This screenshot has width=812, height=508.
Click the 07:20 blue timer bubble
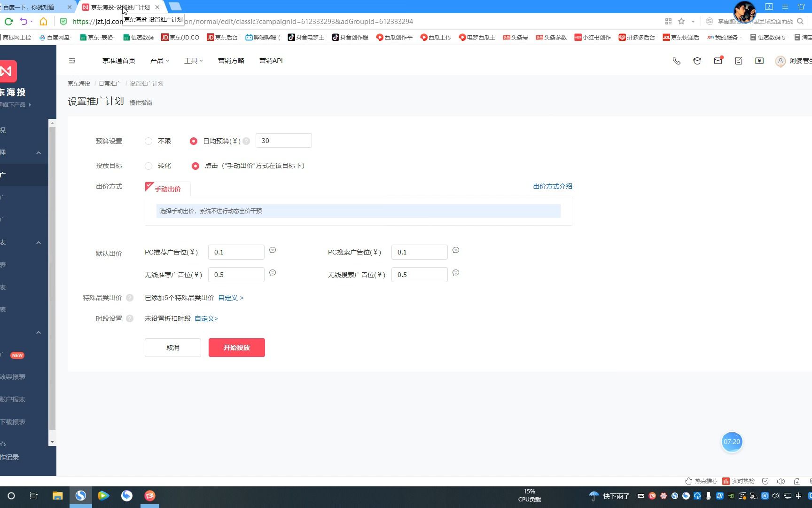[732, 442]
